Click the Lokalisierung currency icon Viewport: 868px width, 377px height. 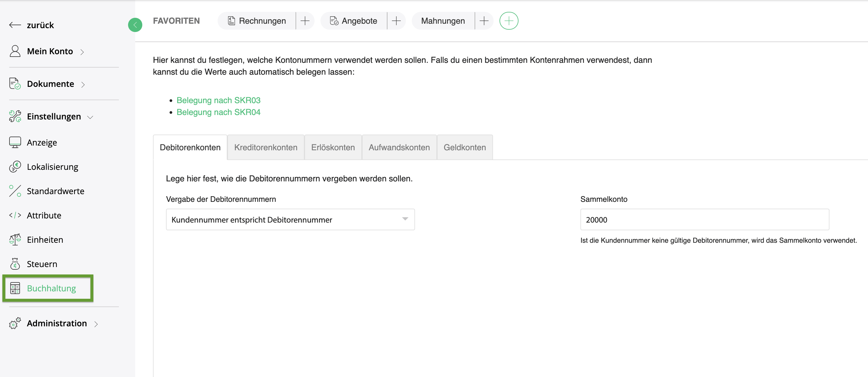pos(15,167)
